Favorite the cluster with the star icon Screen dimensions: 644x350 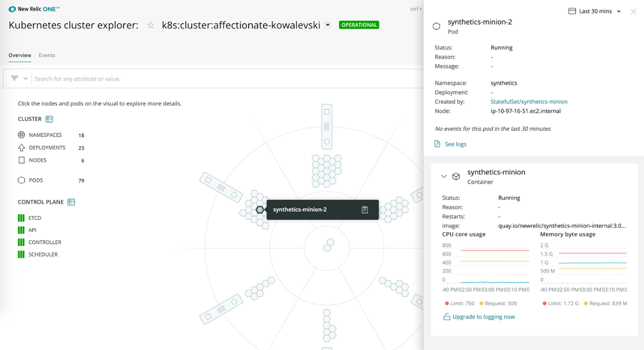(x=151, y=26)
